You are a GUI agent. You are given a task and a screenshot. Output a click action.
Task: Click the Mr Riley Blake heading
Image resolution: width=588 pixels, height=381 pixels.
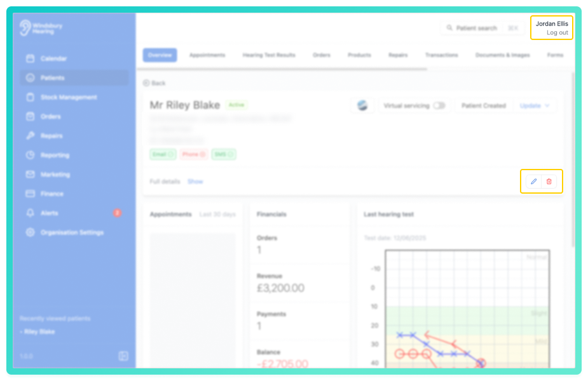pos(185,105)
